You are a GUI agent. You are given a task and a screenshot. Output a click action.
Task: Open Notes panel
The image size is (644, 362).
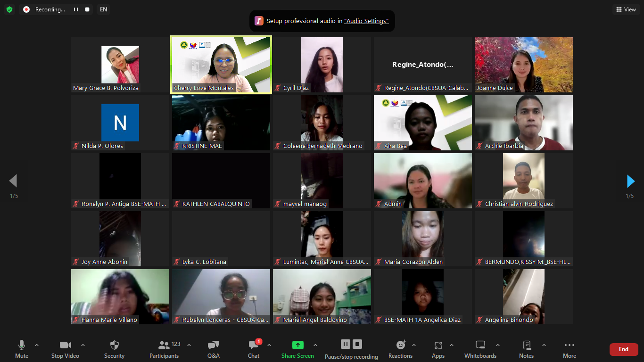[x=526, y=349]
